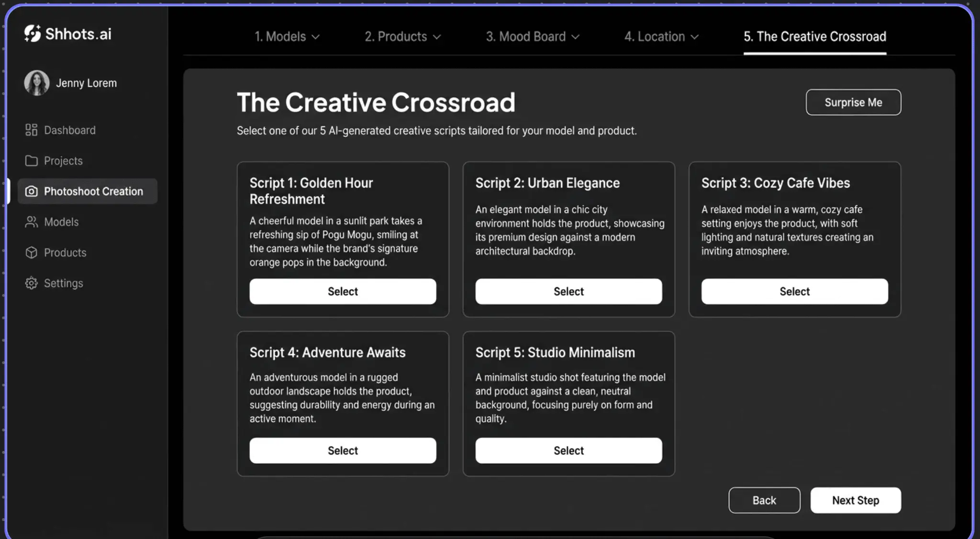
Task: Click the Products box icon
Action: pyautogui.click(x=31, y=253)
